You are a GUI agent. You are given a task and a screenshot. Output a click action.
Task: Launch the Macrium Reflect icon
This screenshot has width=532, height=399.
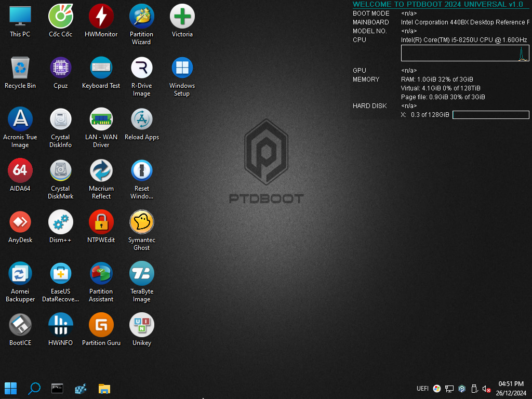click(x=101, y=179)
